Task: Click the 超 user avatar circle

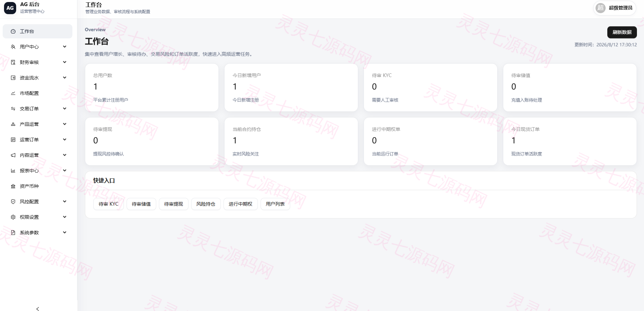Action: point(601,8)
